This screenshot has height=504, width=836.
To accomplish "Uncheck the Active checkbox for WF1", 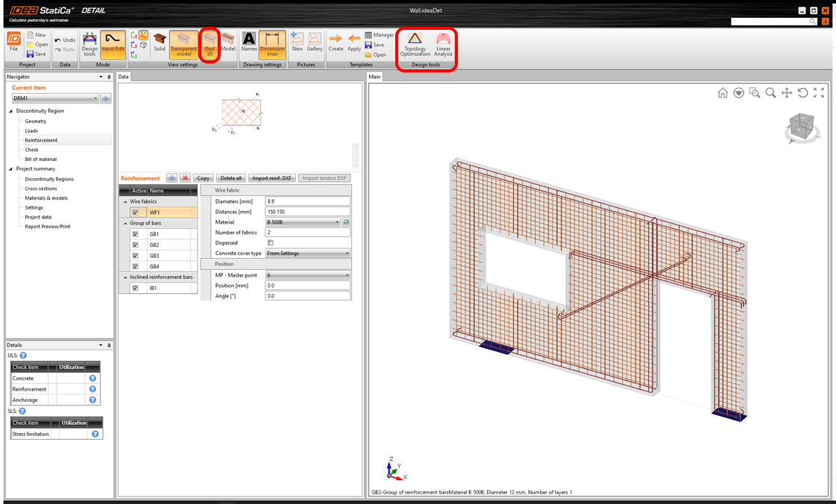I will [135, 212].
